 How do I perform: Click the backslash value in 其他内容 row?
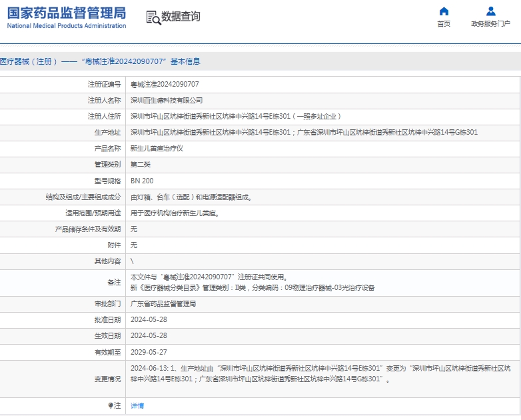(x=132, y=261)
